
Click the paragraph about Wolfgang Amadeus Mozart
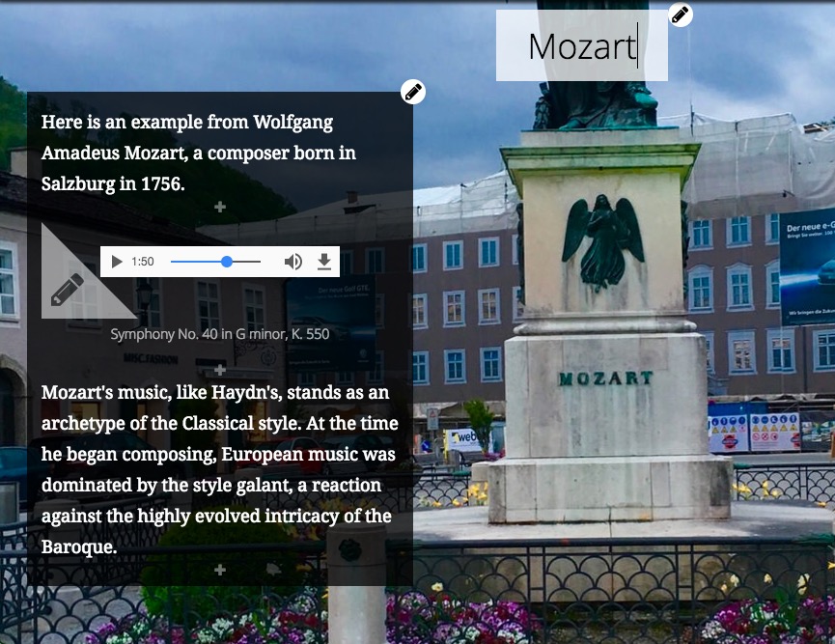(x=199, y=153)
